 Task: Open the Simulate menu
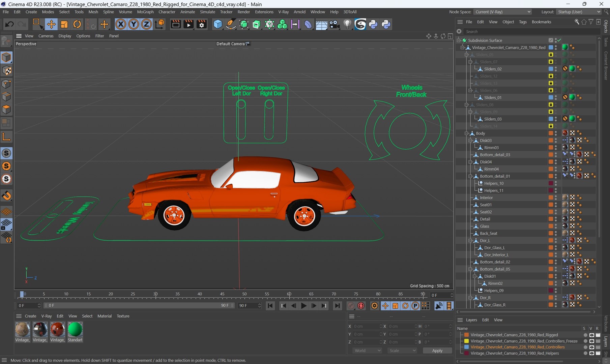click(x=207, y=12)
